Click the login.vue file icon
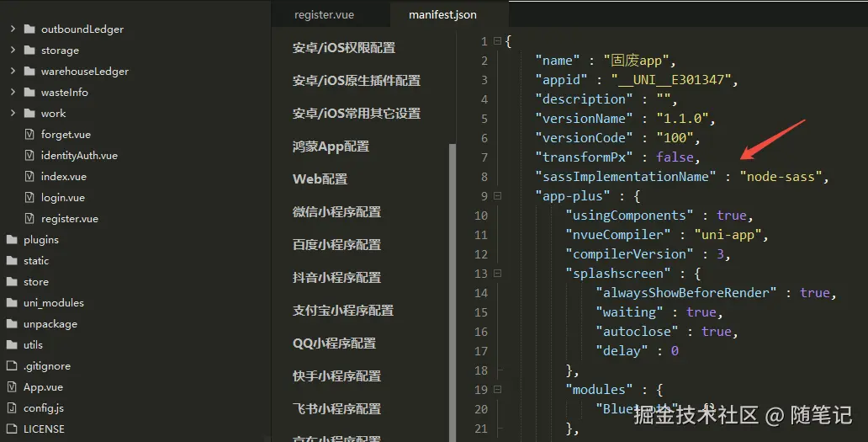Viewport: 868px width, 442px height. click(30, 197)
